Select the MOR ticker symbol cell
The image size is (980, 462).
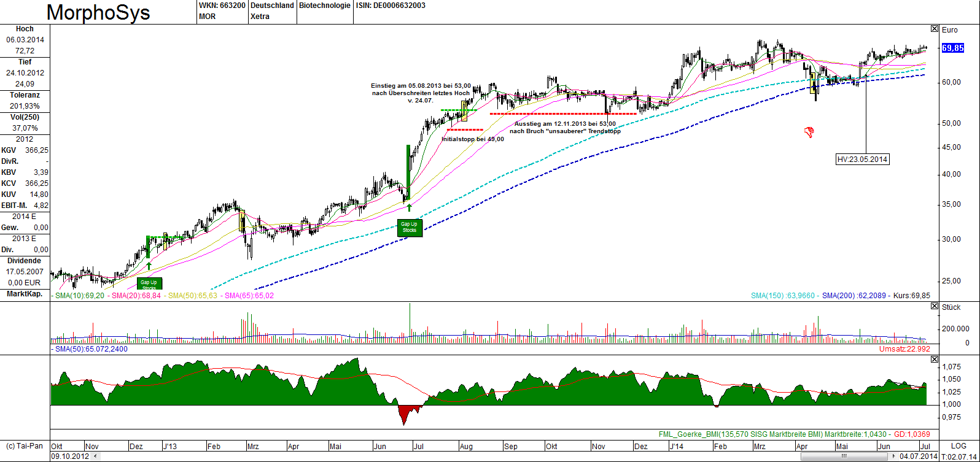tap(208, 17)
